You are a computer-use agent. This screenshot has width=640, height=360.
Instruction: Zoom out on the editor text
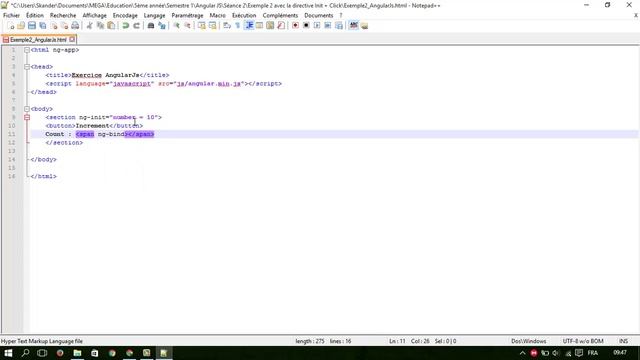coord(187,26)
